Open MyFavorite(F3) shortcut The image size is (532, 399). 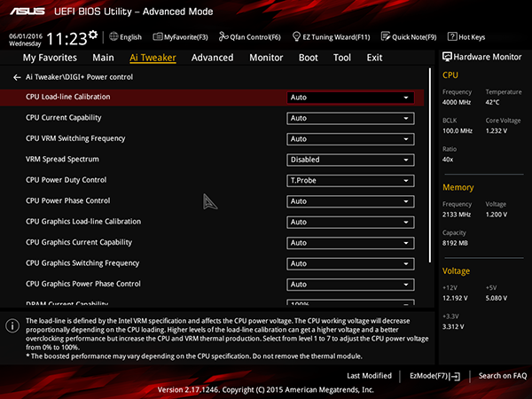(186, 37)
